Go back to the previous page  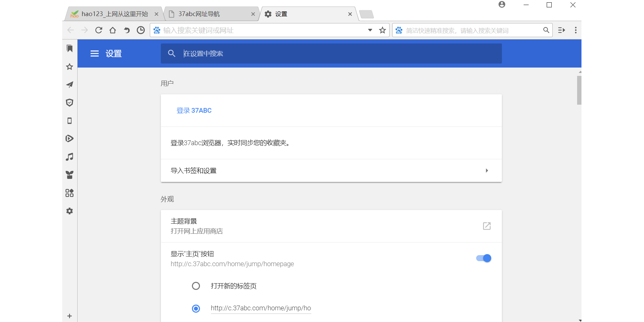pos(71,30)
